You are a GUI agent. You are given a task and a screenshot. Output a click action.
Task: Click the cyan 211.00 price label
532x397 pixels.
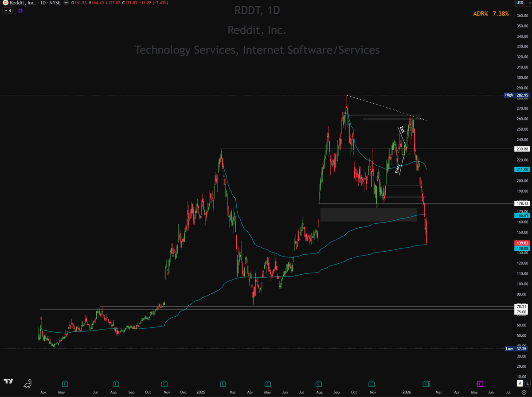[522, 169]
